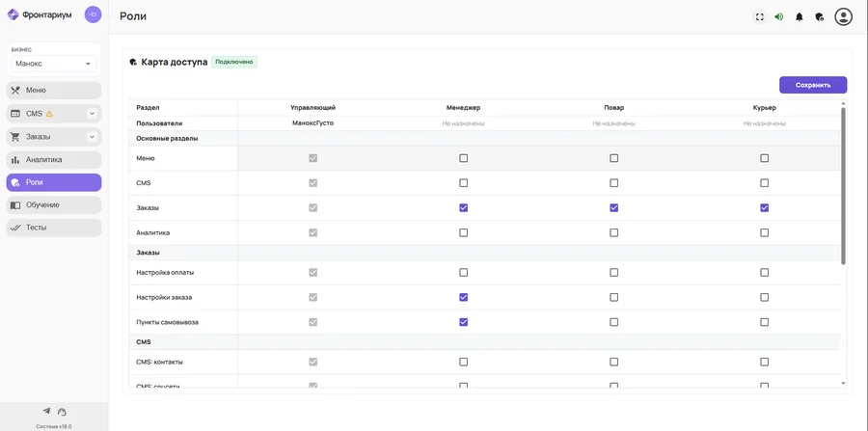Click the Управляющий Меню checkbox
Image resolution: width=868 pixels, height=431 pixels.
(312, 158)
